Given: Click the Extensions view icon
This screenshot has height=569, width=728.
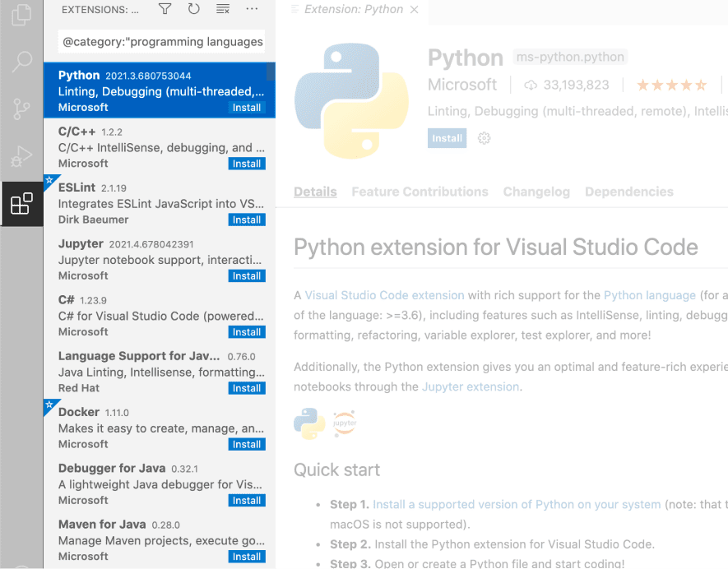Looking at the screenshot, I should click(x=21, y=203).
